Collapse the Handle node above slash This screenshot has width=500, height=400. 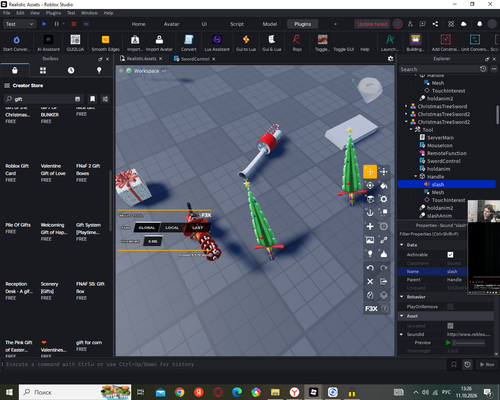pos(416,177)
